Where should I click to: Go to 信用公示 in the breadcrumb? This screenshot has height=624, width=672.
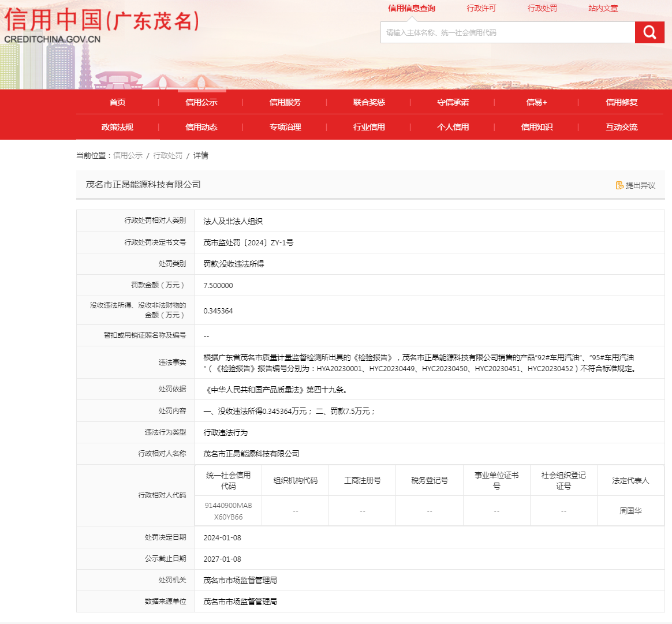coord(128,155)
